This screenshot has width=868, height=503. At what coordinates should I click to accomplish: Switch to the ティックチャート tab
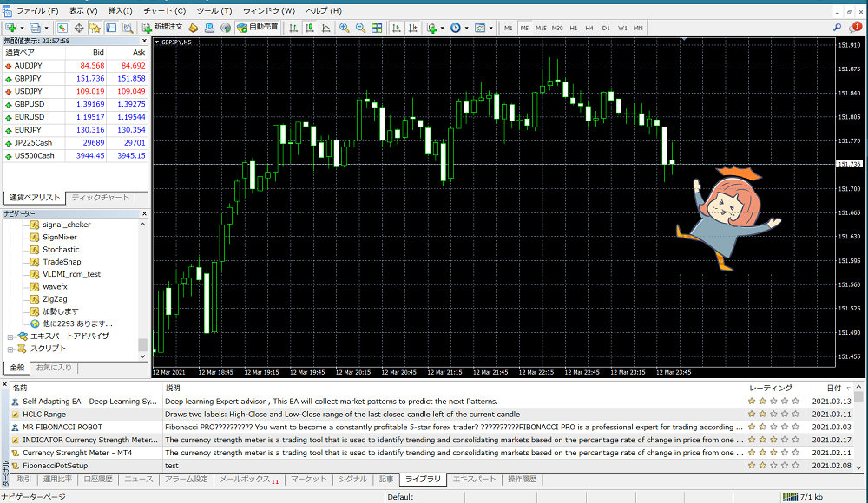100,198
